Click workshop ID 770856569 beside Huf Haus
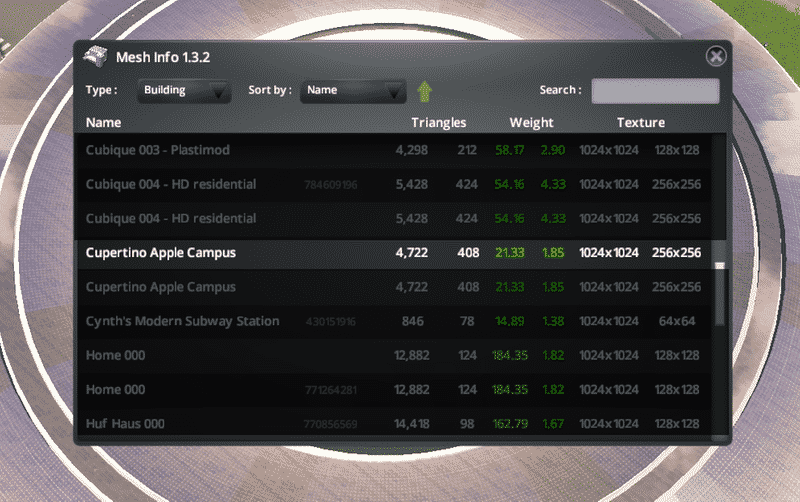 click(x=331, y=424)
